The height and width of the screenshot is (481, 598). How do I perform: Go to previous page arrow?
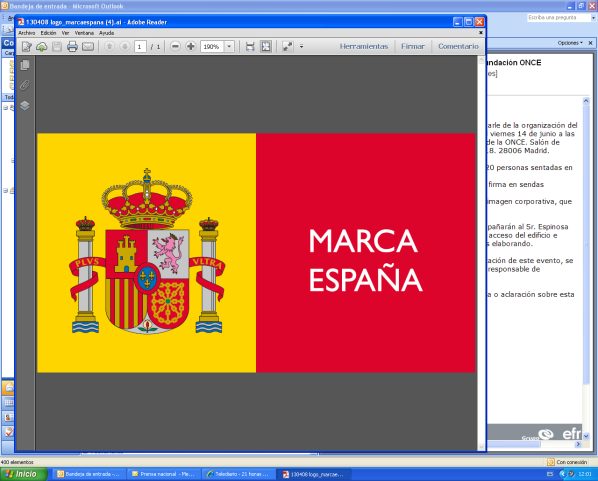(109, 47)
